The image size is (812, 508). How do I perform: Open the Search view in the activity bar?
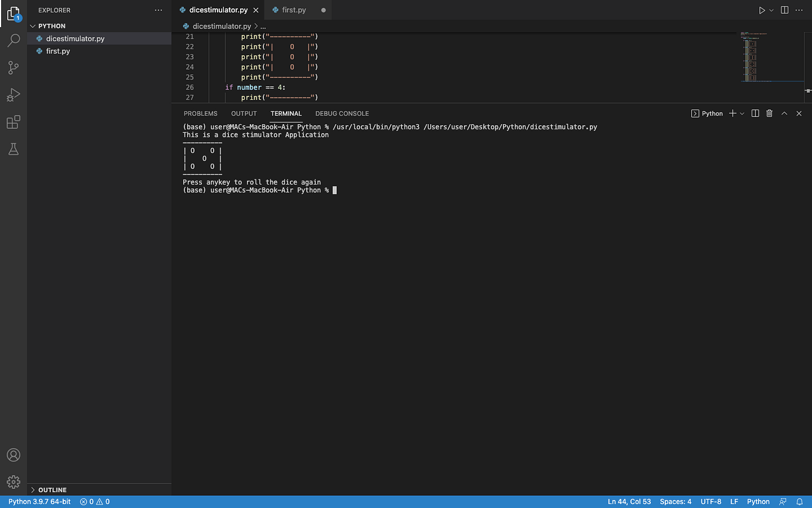coord(13,39)
